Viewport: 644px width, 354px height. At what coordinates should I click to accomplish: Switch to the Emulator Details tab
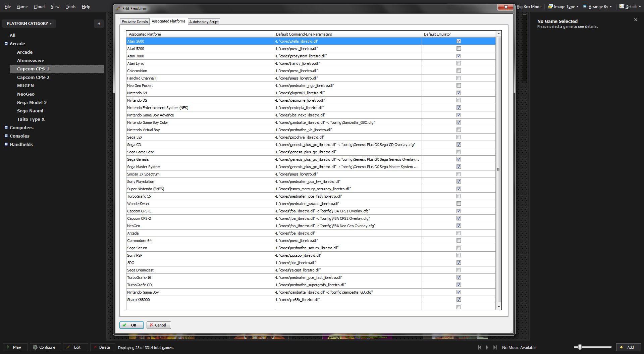(x=135, y=22)
